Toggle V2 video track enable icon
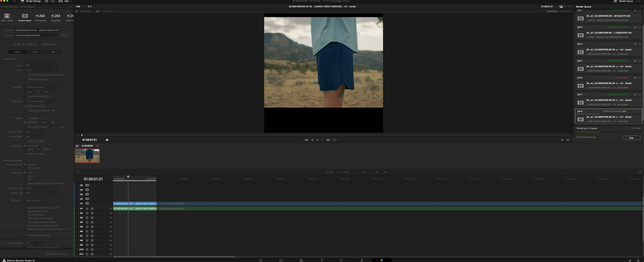 point(87,199)
